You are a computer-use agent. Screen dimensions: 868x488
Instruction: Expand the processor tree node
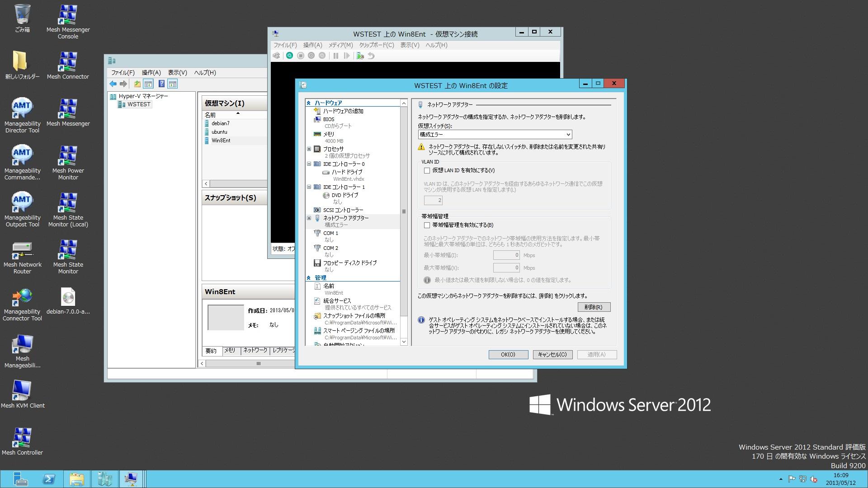(x=309, y=149)
